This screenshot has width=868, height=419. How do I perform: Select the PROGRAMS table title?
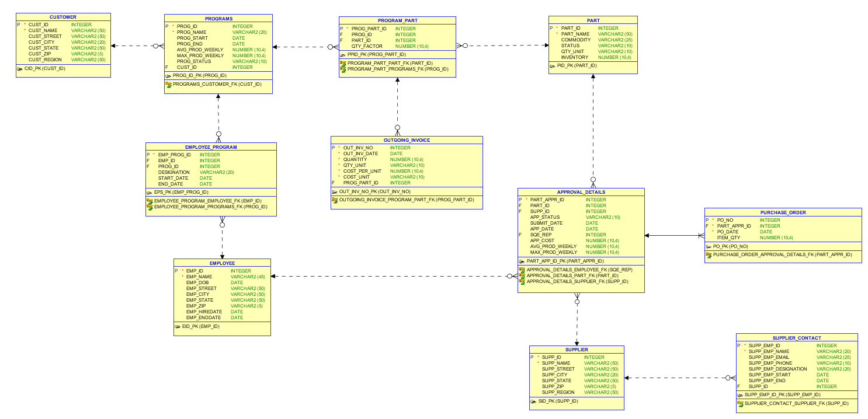point(218,19)
